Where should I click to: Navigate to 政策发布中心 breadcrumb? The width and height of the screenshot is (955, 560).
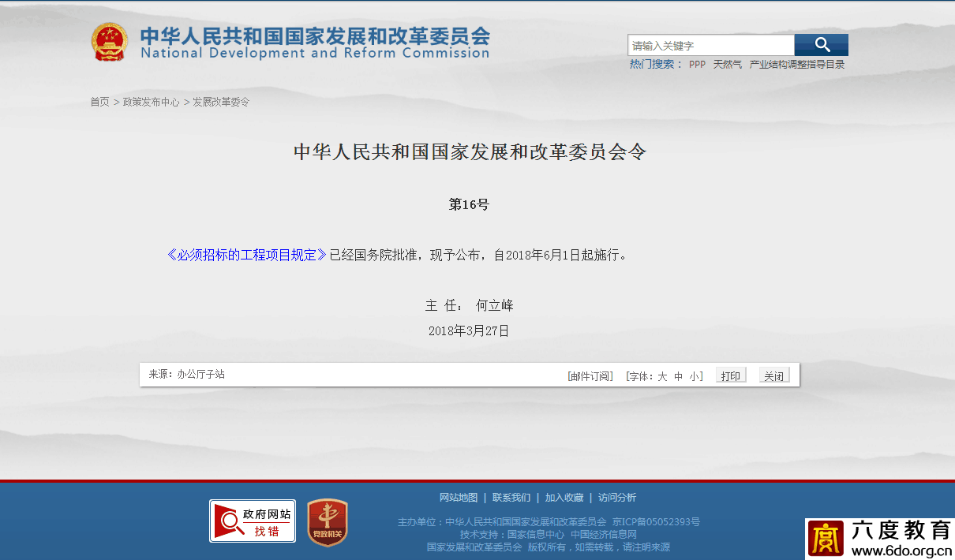[x=151, y=102]
